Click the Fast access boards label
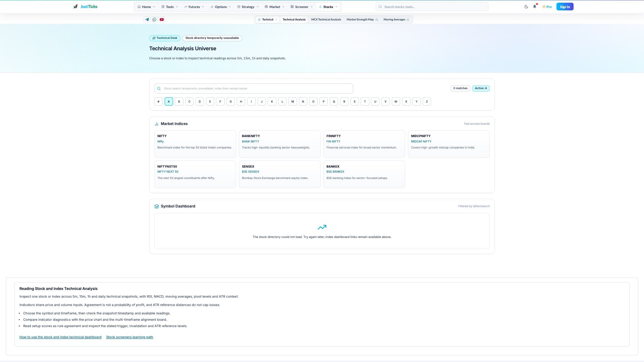644x362 pixels. click(477, 124)
